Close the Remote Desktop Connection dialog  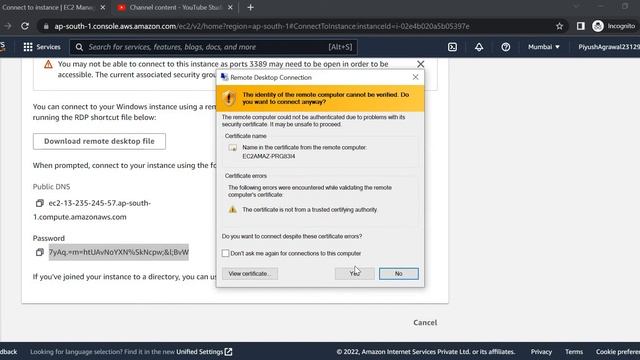coord(415,77)
